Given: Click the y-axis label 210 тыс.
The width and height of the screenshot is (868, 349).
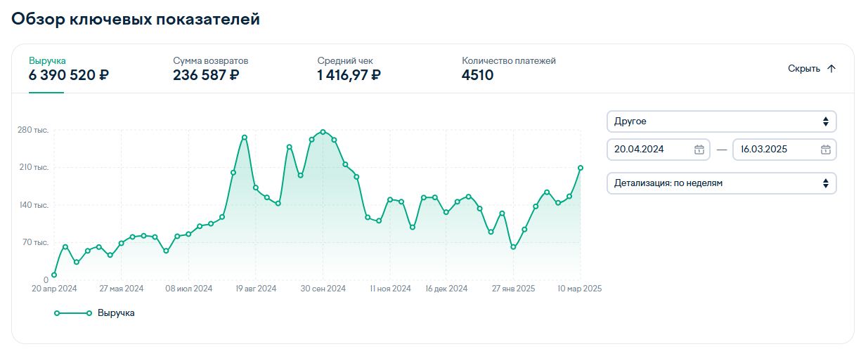Looking at the screenshot, I should (34, 168).
